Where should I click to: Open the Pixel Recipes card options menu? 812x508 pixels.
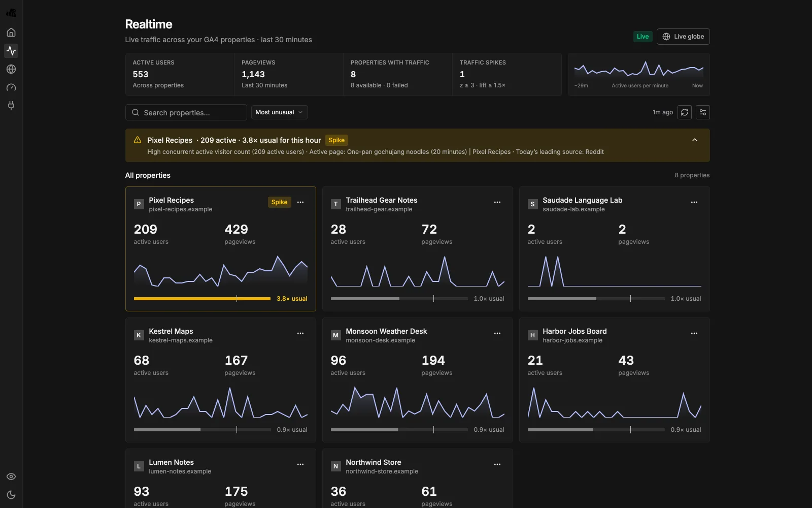(x=300, y=202)
